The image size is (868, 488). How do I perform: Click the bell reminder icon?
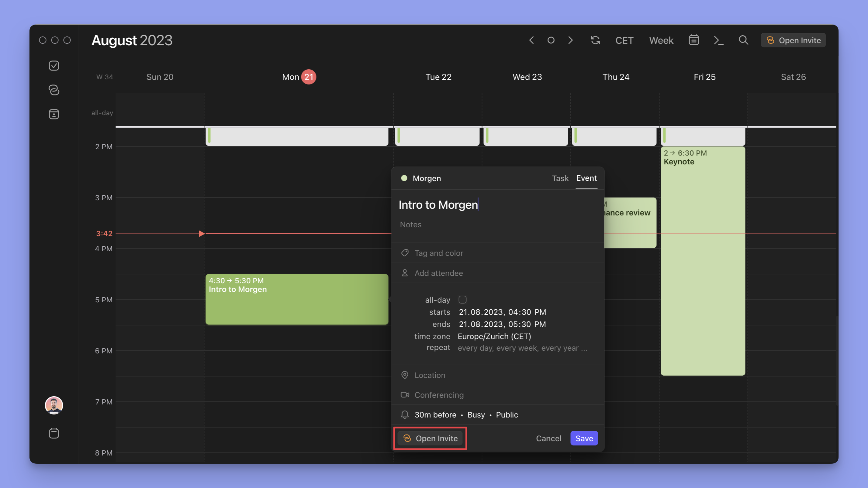405,415
